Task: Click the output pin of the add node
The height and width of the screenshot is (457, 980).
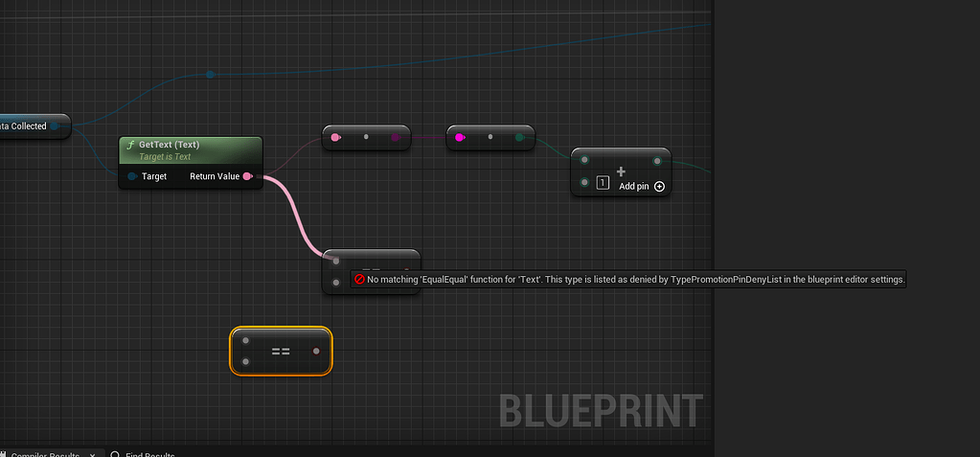Action: coord(657,160)
